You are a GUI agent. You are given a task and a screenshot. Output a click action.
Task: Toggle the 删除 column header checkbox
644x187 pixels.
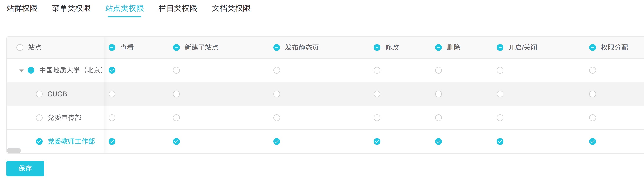[438, 47]
